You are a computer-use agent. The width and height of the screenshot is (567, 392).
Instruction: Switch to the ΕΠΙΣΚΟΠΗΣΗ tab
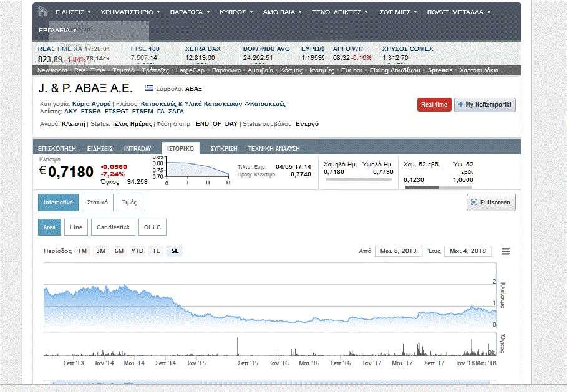click(57, 148)
